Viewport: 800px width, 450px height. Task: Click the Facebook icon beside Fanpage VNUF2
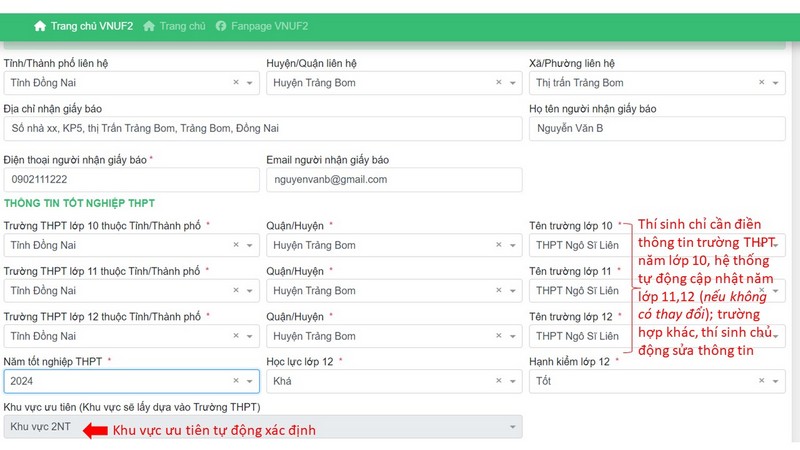click(x=221, y=25)
